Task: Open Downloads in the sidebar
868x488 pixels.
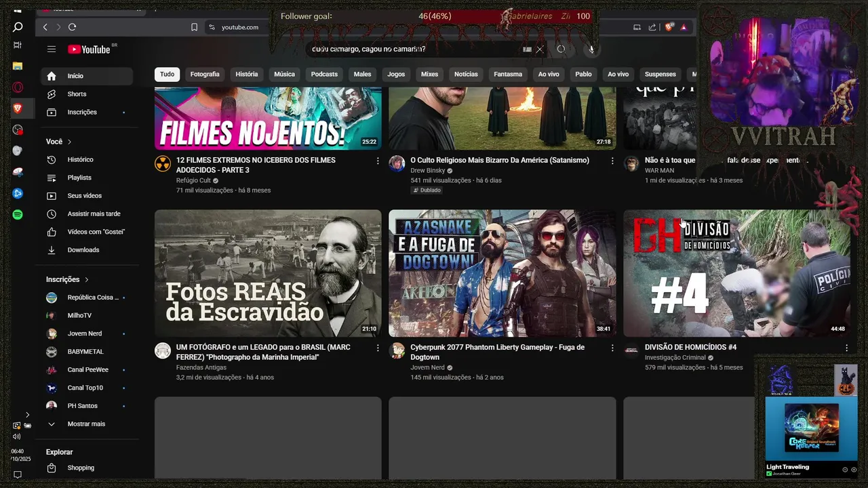Action: coord(87,250)
